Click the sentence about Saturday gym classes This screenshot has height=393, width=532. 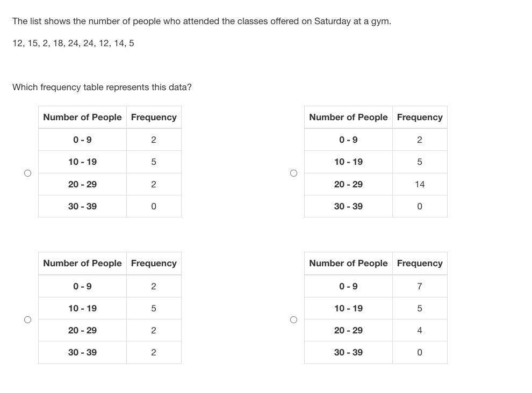pos(202,21)
